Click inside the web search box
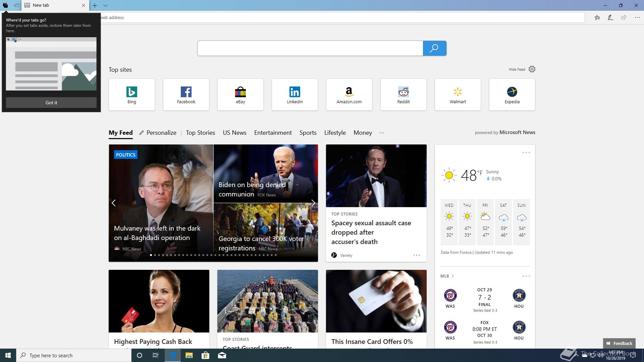The height and width of the screenshot is (362, 644). coord(310,48)
